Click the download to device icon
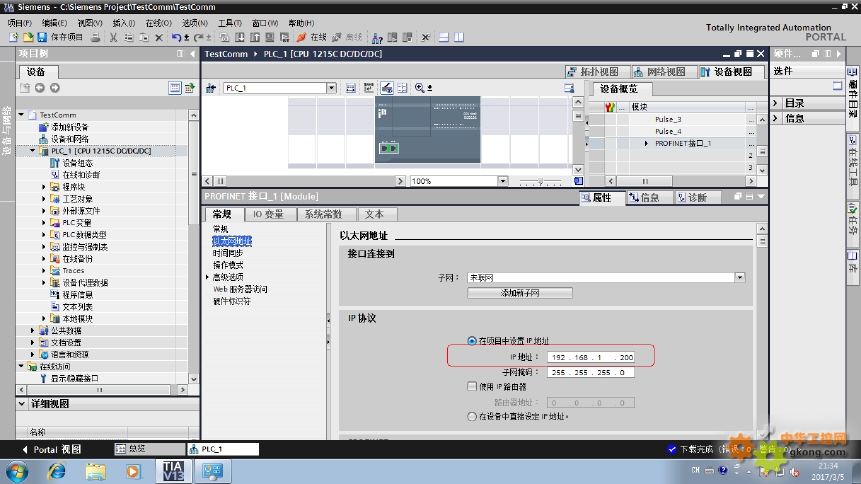Screen dimensions: 861x484 coord(240,37)
